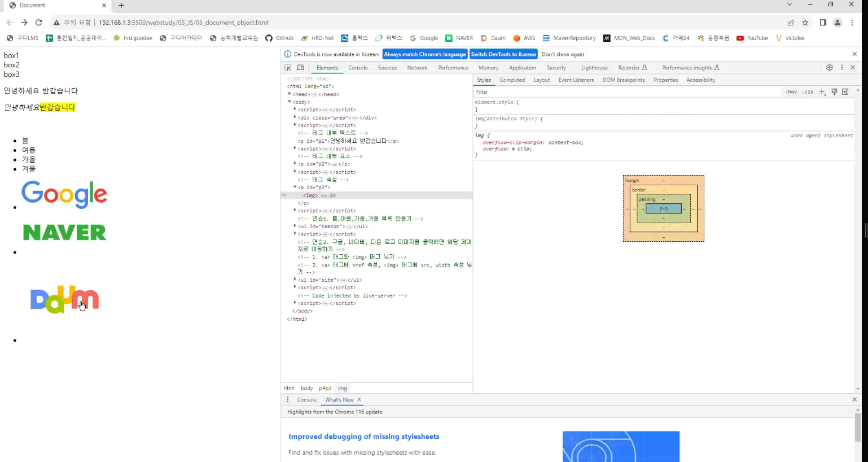Click the browser address bar URL
Image resolution: width=868 pixels, height=462 pixels.
183,23
